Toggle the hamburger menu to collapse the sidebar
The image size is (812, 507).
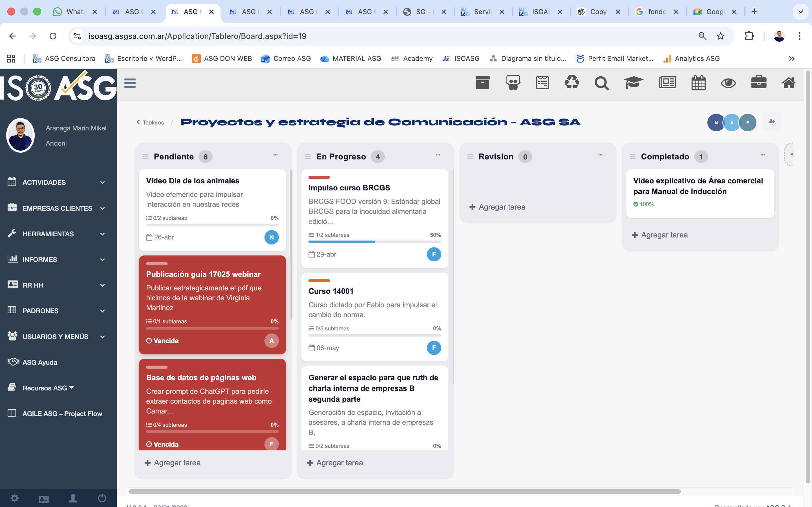[x=130, y=83]
